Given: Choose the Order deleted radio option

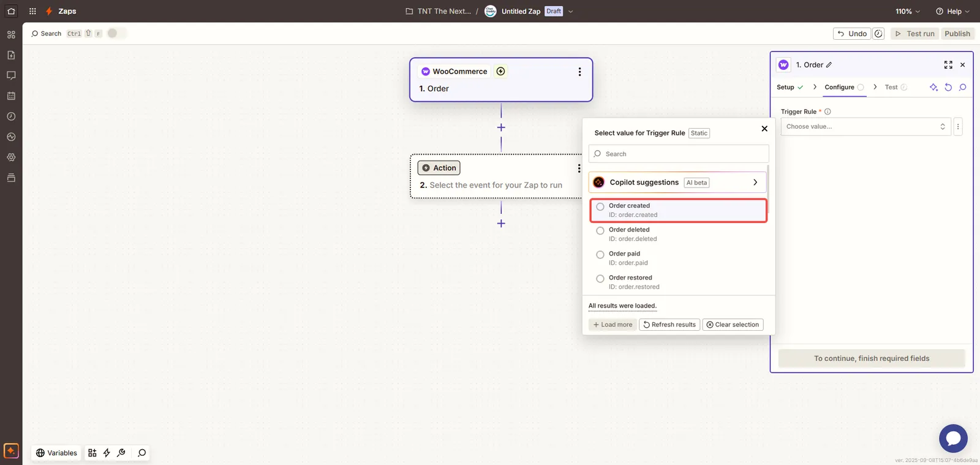Looking at the screenshot, I should tap(600, 231).
